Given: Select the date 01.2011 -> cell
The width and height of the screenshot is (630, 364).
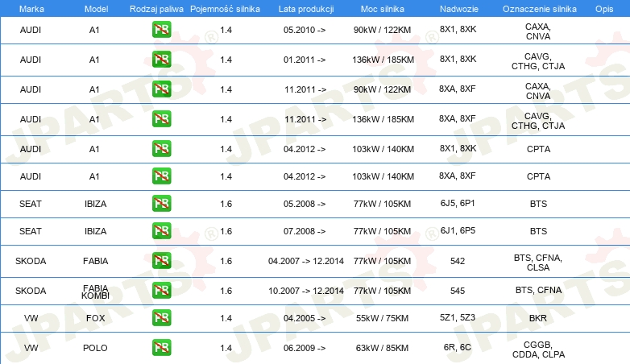Looking at the screenshot, I should pyautogui.click(x=305, y=60).
